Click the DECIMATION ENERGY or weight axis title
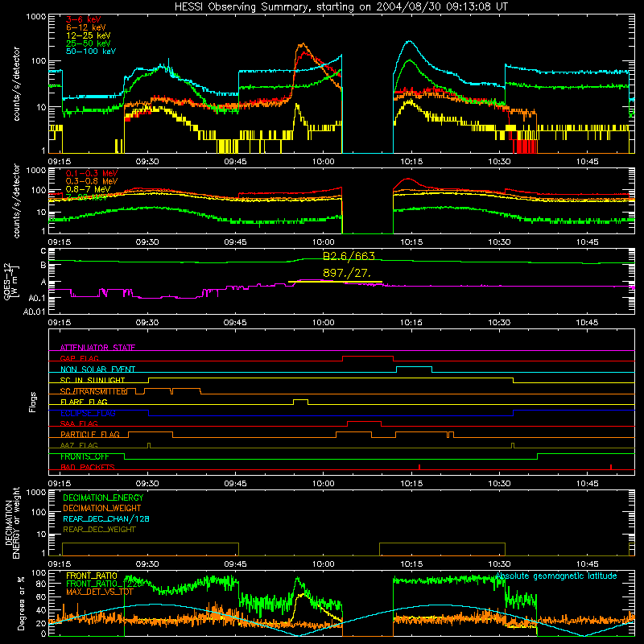Image resolution: width=644 pixels, height=644 pixels. pyautogui.click(x=12, y=522)
